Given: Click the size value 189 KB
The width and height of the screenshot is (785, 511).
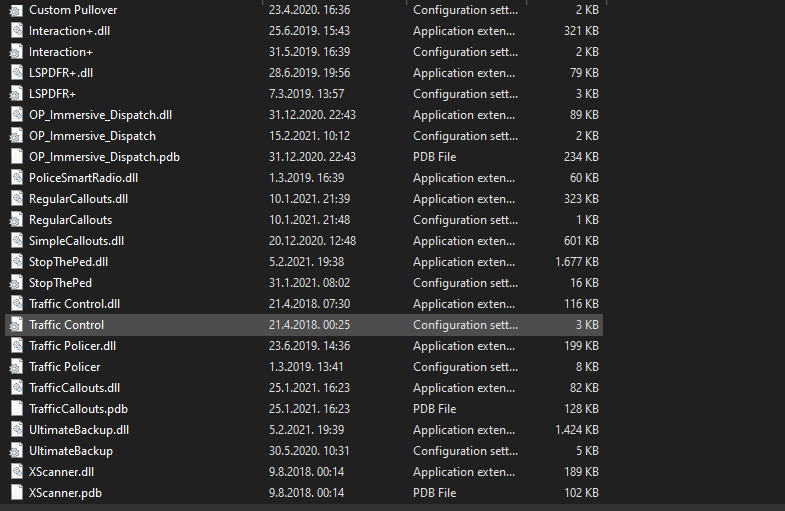Looking at the screenshot, I should [x=581, y=472].
